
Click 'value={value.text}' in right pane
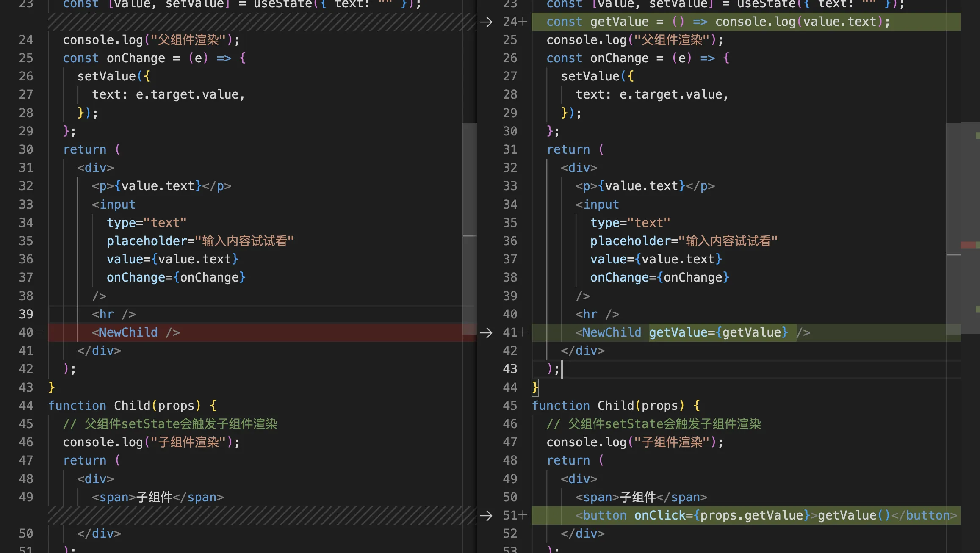tap(656, 259)
